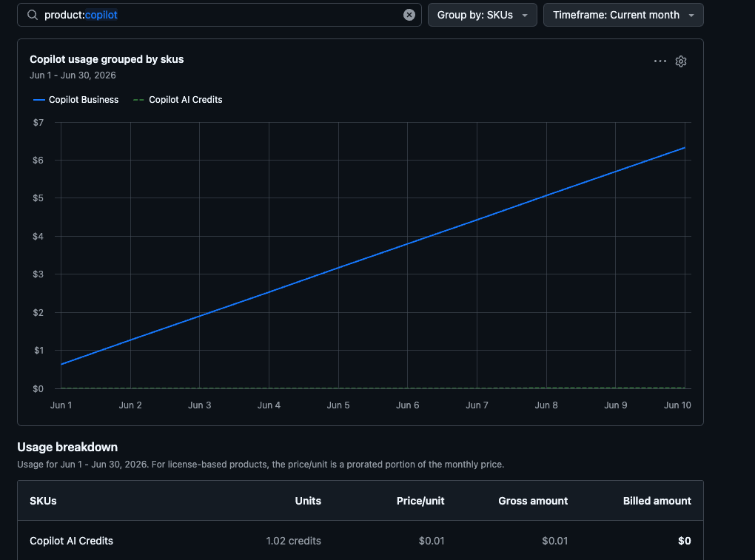
Task: Click the Usage breakdown heading
Action: tap(67, 447)
